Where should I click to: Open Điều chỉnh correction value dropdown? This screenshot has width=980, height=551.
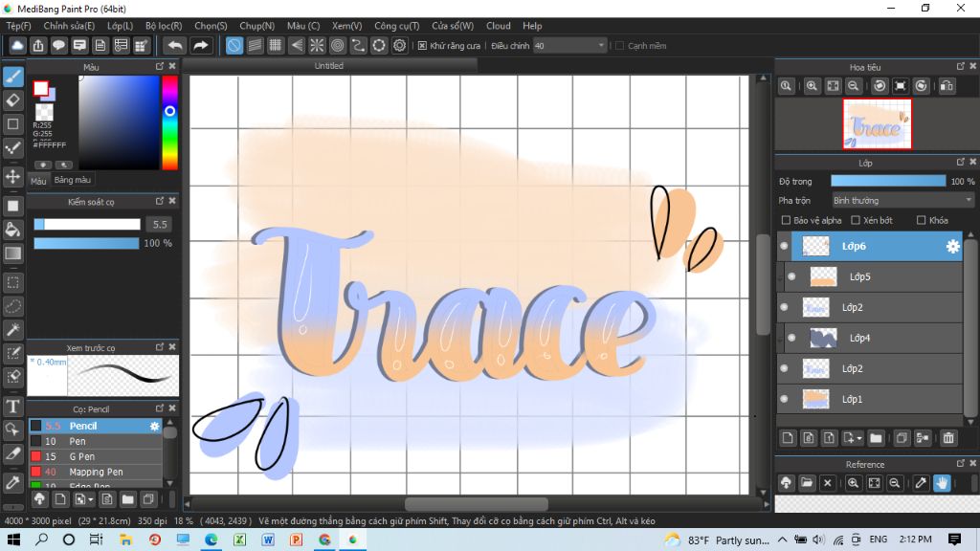click(570, 46)
